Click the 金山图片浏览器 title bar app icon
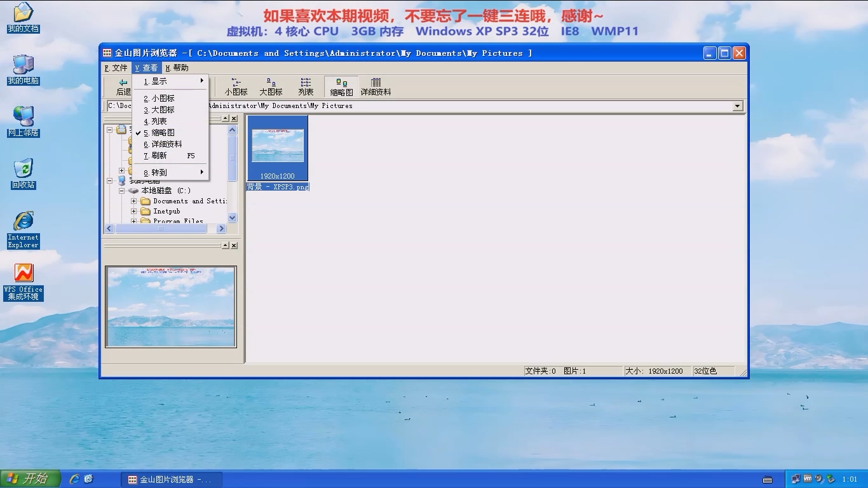 click(107, 53)
